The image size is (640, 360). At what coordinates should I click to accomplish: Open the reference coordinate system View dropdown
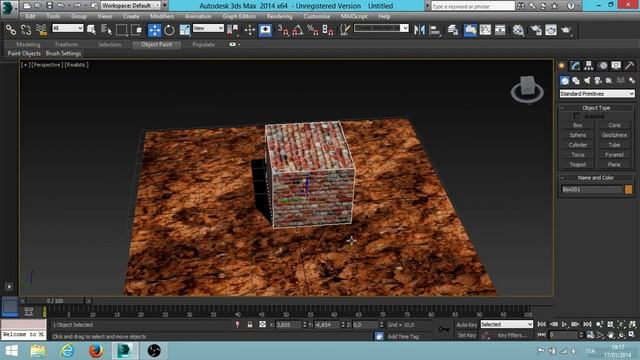(208, 28)
